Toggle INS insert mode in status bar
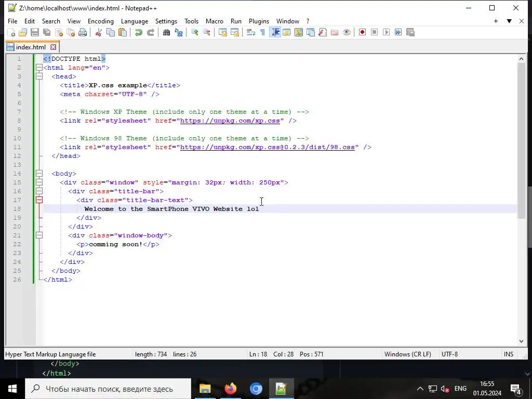Screen dimensions: 532x399 508,354
